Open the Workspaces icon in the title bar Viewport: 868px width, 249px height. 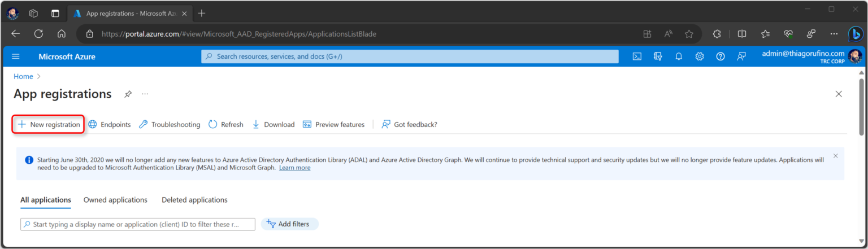pos(33,13)
